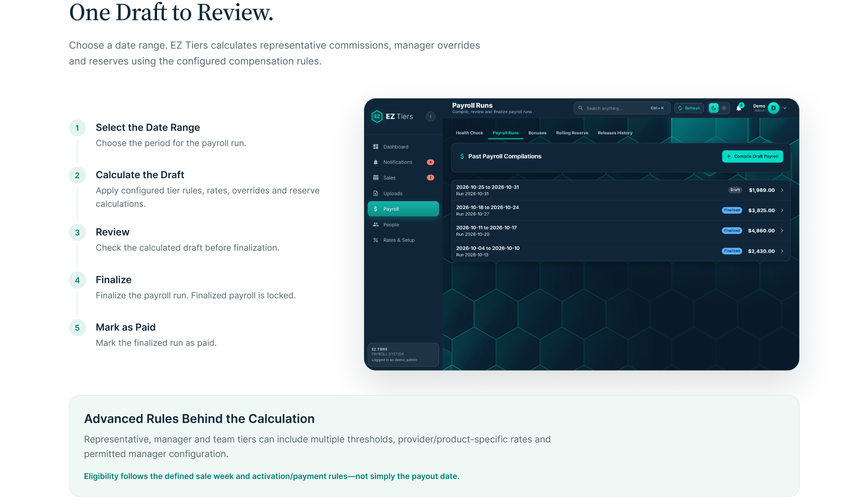Expand the $2,430.00 payroll run chevron
Viewport: 863px width, 504px height.
tap(782, 251)
